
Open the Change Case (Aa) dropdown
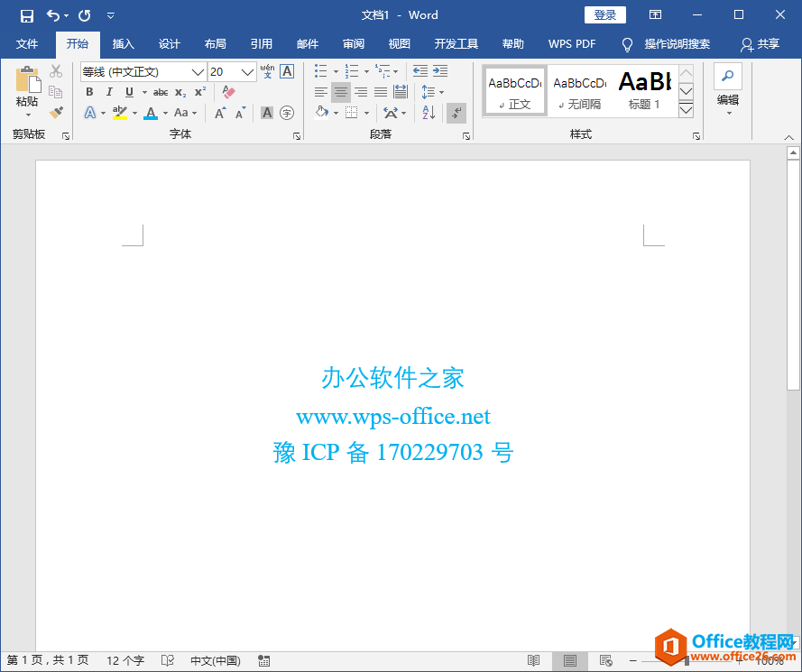[x=185, y=113]
